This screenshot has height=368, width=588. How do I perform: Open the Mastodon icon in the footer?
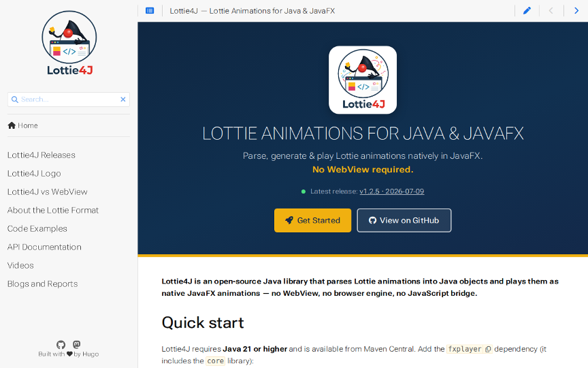(x=76, y=344)
